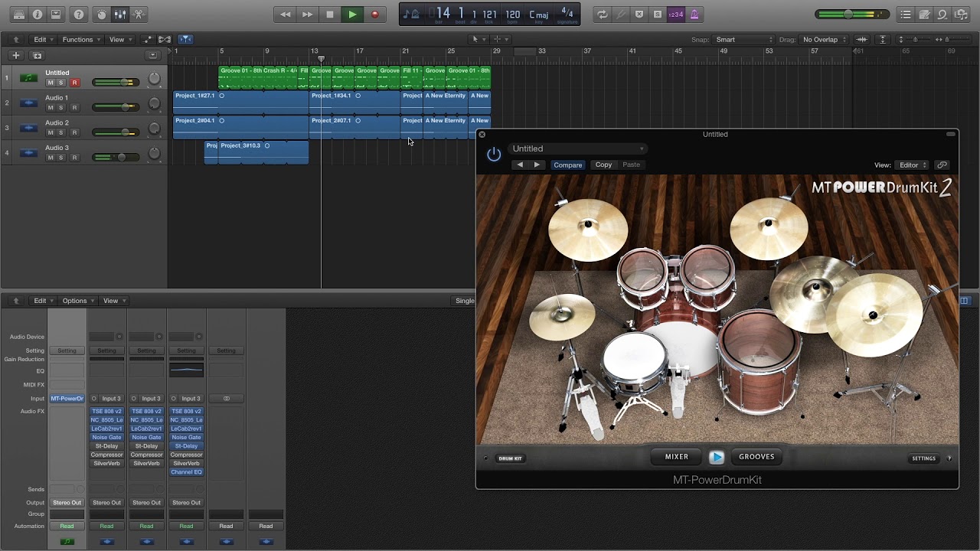Toggle the plug-in power button
980x551 pixels.
[x=494, y=155]
